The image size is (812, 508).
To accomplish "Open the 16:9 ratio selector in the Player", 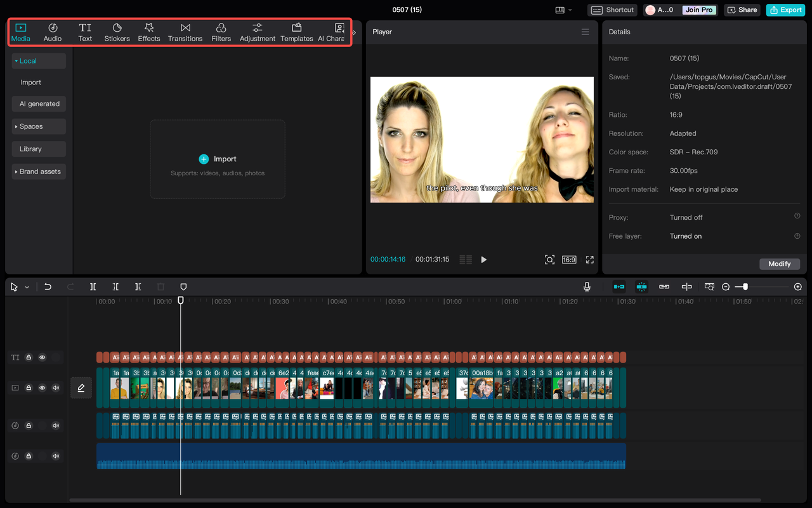I will point(568,259).
